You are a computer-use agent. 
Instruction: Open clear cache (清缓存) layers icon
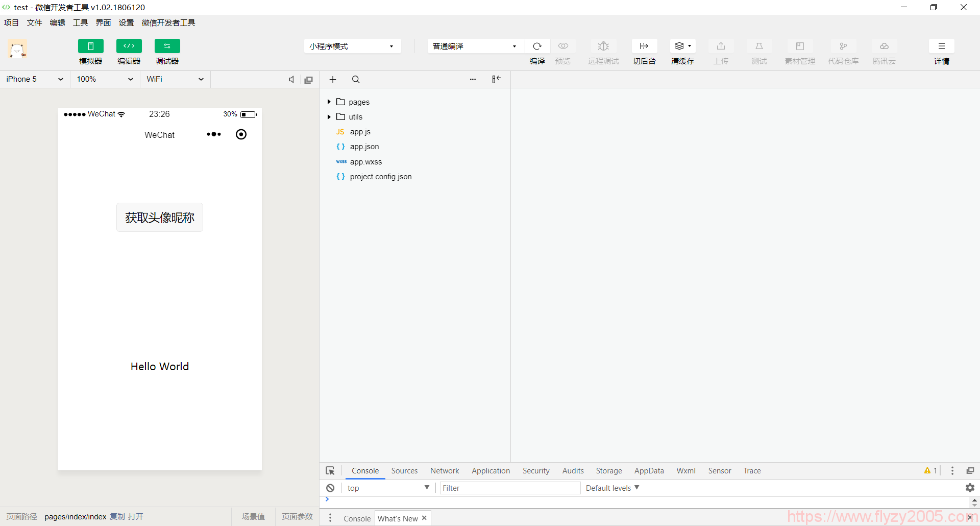[x=682, y=46]
